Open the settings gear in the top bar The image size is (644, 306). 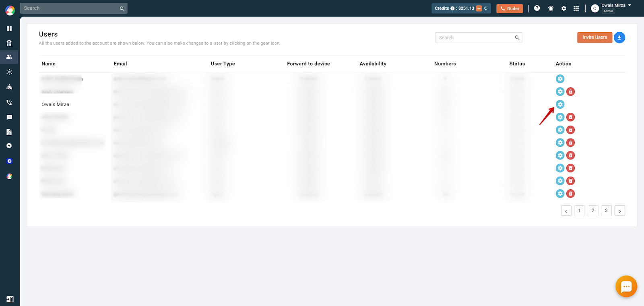(564, 8)
